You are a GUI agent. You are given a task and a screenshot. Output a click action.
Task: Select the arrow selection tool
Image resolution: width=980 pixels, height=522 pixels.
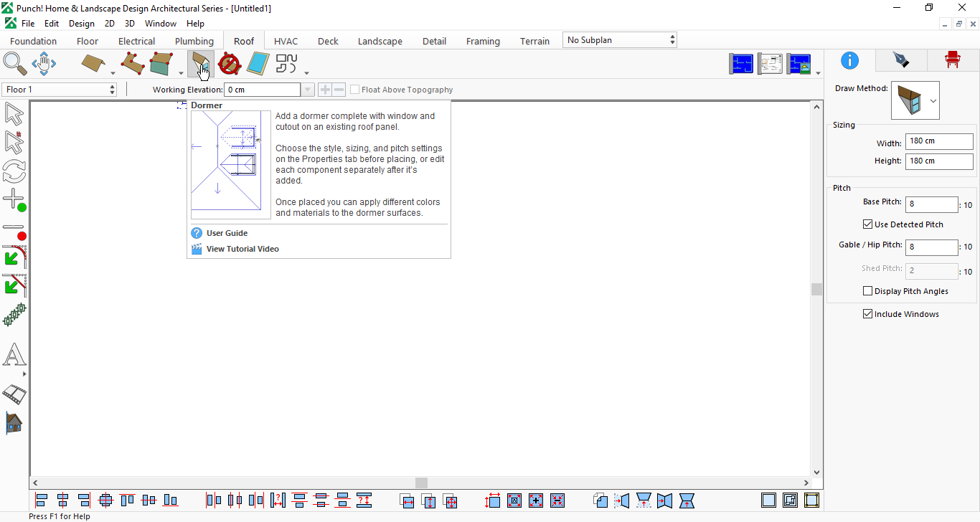pos(14,114)
